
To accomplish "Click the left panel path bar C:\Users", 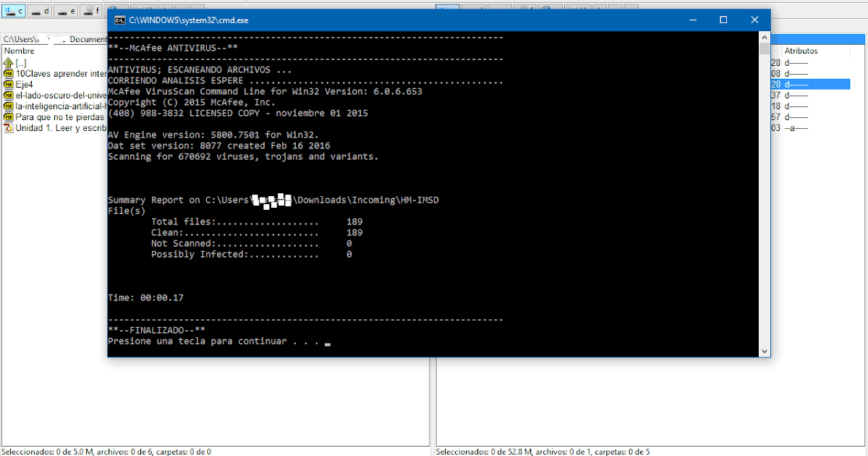I will coord(54,39).
